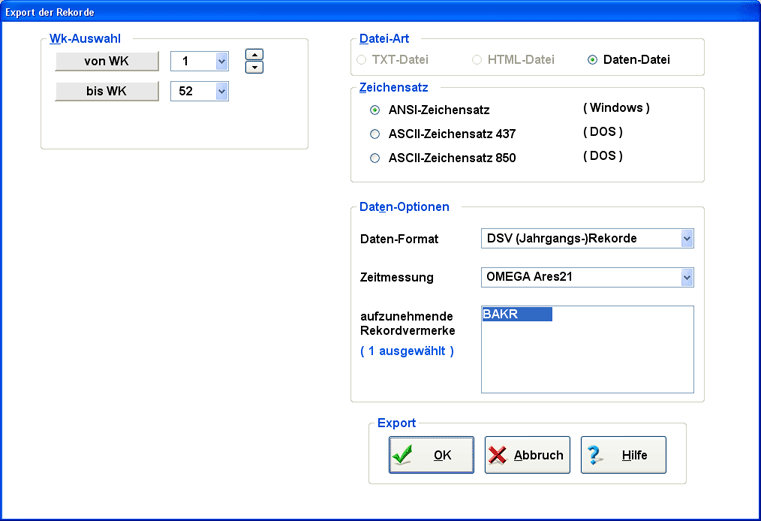Image resolution: width=761 pixels, height=521 pixels.
Task: Open the Daten-Format dropdown
Action: click(x=686, y=239)
